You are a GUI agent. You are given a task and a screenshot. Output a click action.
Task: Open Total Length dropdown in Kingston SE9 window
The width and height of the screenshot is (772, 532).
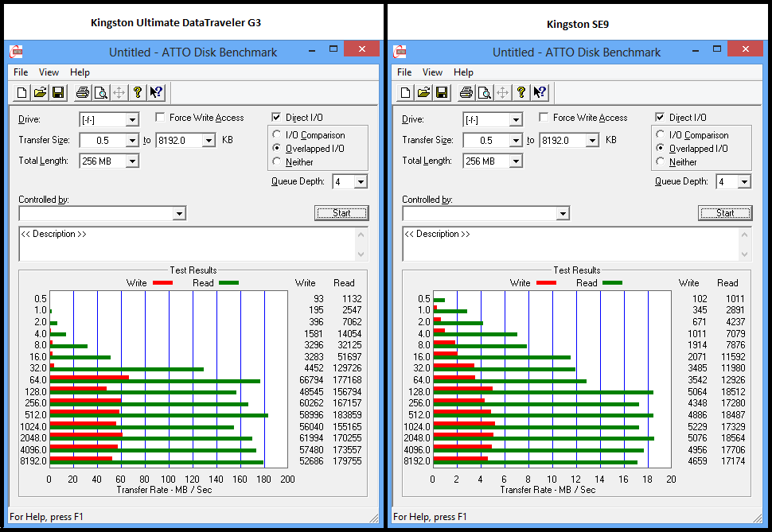click(x=516, y=161)
